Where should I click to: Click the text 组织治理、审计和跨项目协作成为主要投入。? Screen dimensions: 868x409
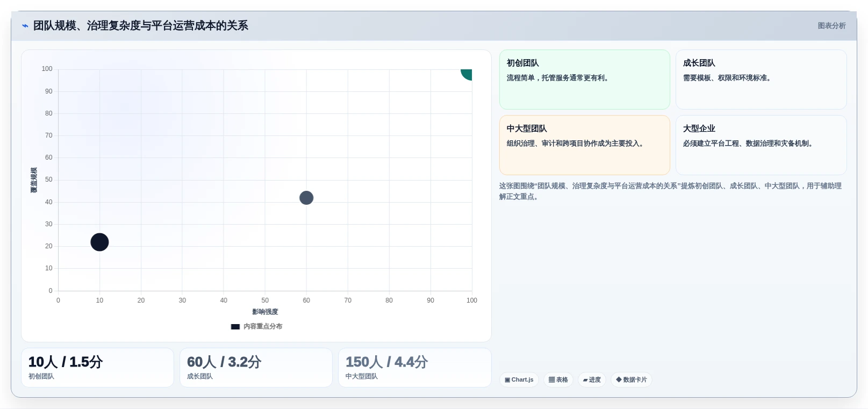pyautogui.click(x=577, y=143)
